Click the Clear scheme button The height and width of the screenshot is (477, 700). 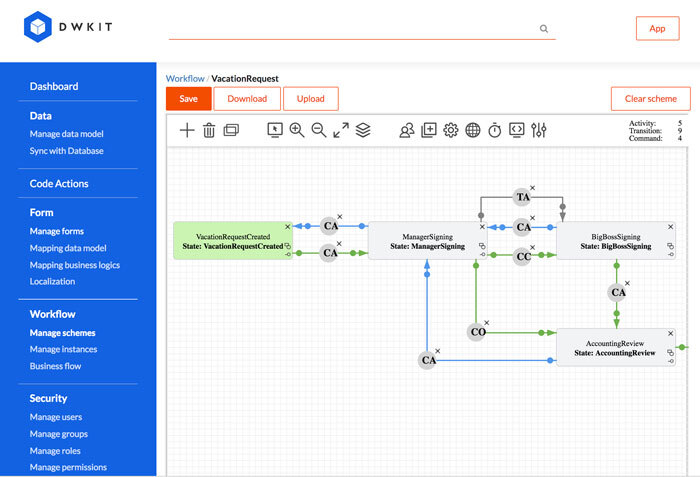pyautogui.click(x=650, y=99)
